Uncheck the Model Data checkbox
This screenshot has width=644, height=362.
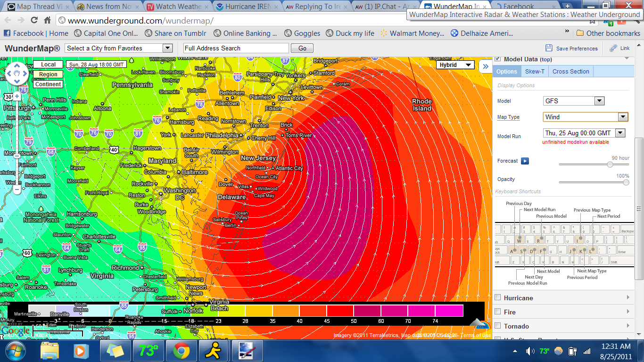(498, 59)
